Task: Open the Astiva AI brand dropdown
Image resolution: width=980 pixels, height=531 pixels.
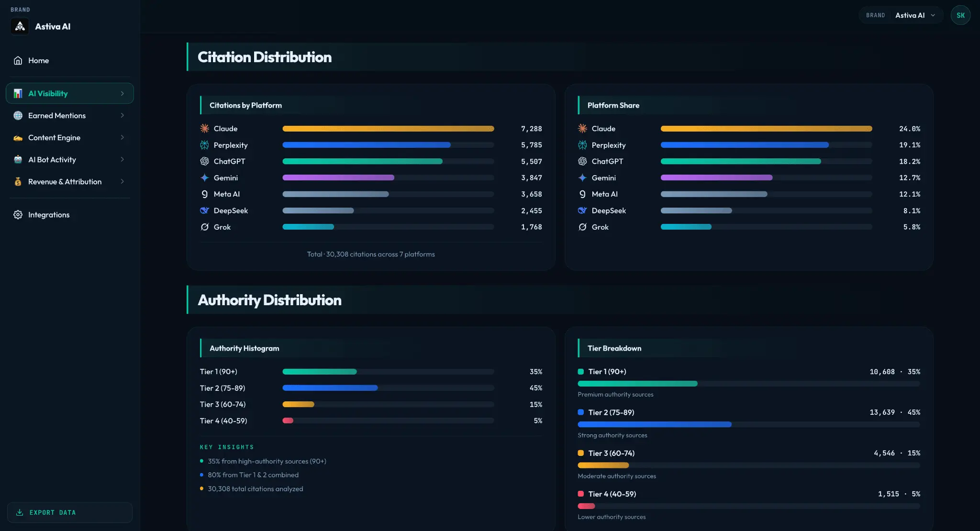Action: click(x=901, y=15)
